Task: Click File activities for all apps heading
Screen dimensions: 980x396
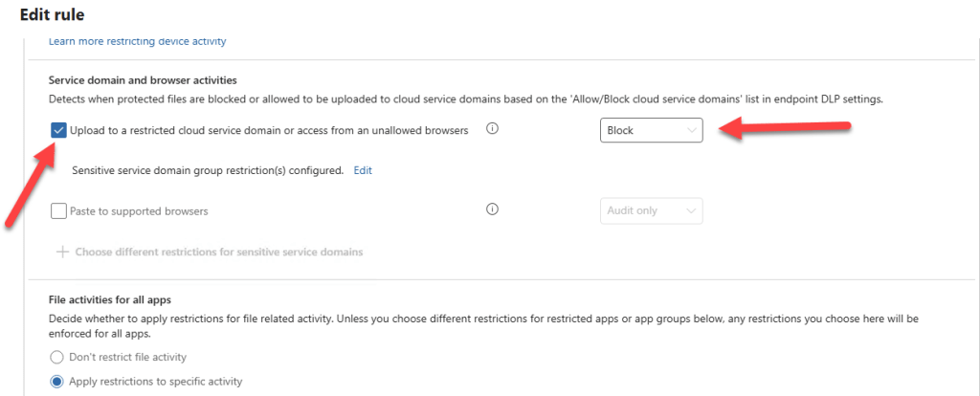Action: 109,301
